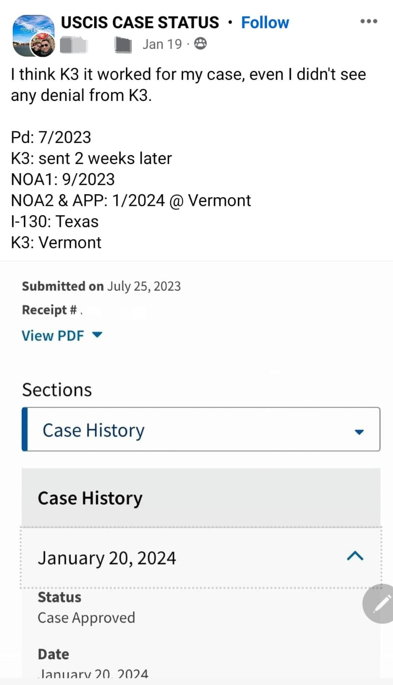The height and width of the screenshot is (685, 393).
Task: Click the Jan 19 post timestamp
Action: pyautogui.click(x=162, y=44)
